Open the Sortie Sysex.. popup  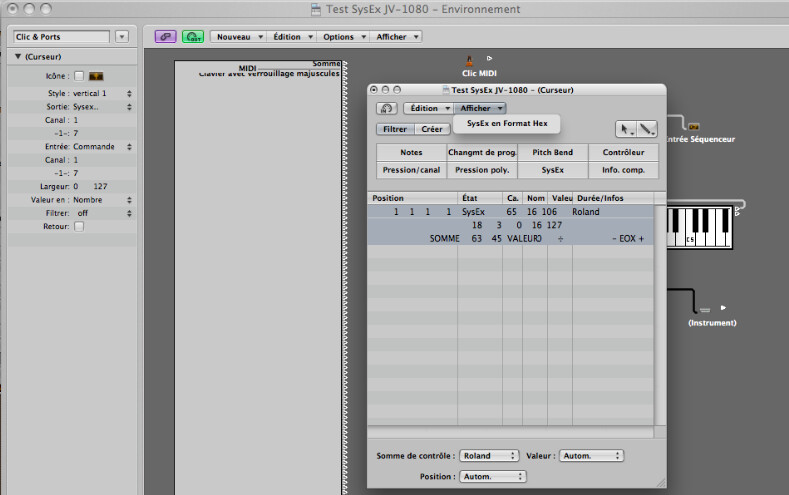103,107
